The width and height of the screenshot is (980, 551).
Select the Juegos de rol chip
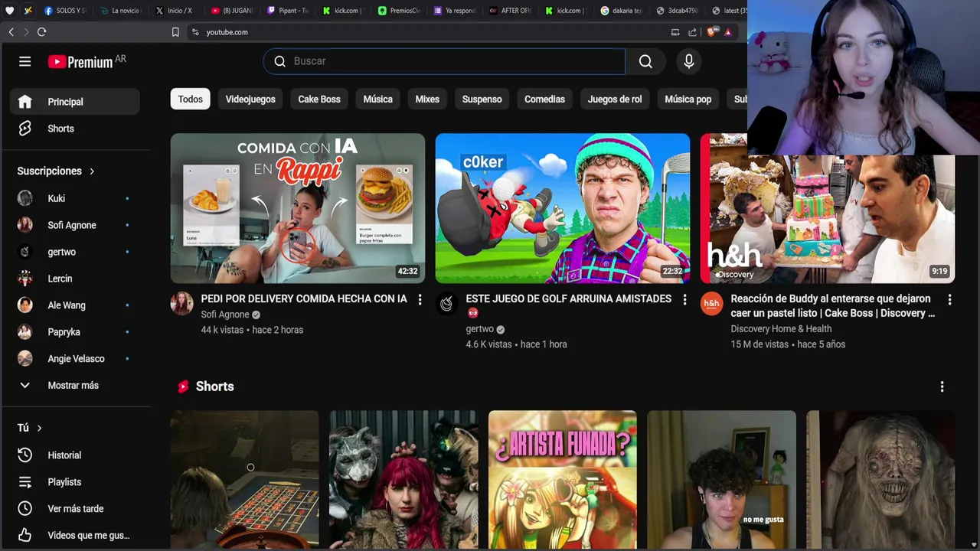pos(615,99)
